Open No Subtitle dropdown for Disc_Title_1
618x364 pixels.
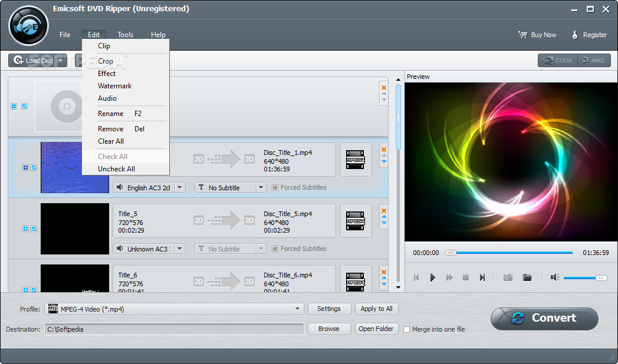click(x=261, y=187)
